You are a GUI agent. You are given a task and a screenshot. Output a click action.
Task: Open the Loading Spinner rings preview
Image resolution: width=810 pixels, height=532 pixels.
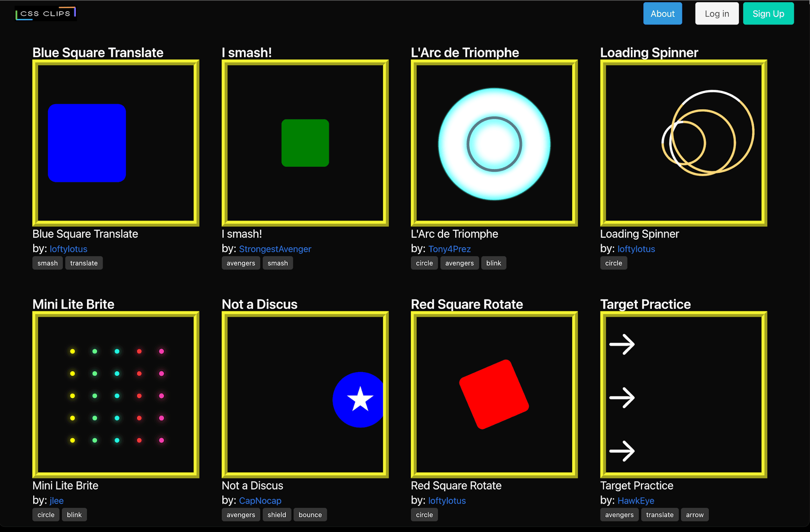(684, 143)
